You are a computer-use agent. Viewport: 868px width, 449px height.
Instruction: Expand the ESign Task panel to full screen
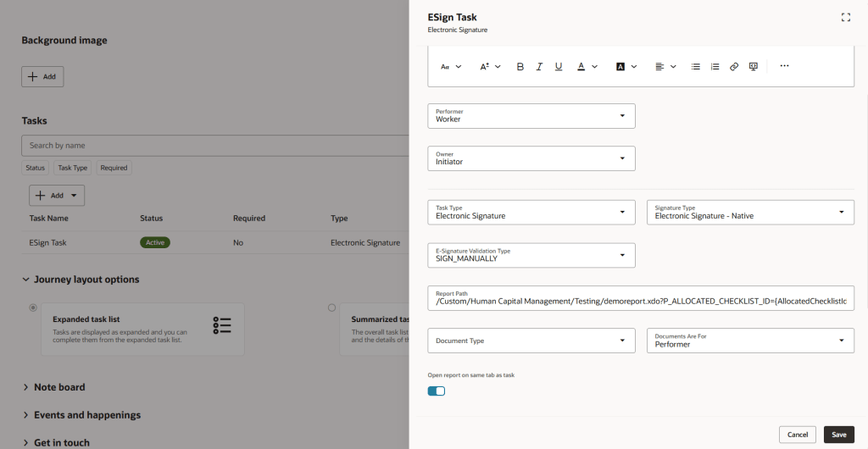[845, 17]
